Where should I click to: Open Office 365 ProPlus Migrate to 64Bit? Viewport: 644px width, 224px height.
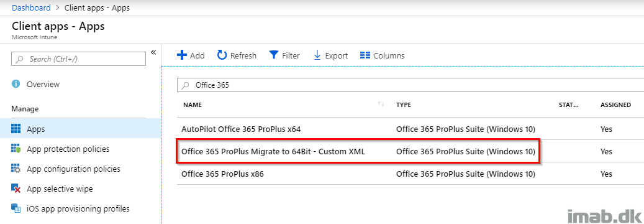click(x=273, y=152)
